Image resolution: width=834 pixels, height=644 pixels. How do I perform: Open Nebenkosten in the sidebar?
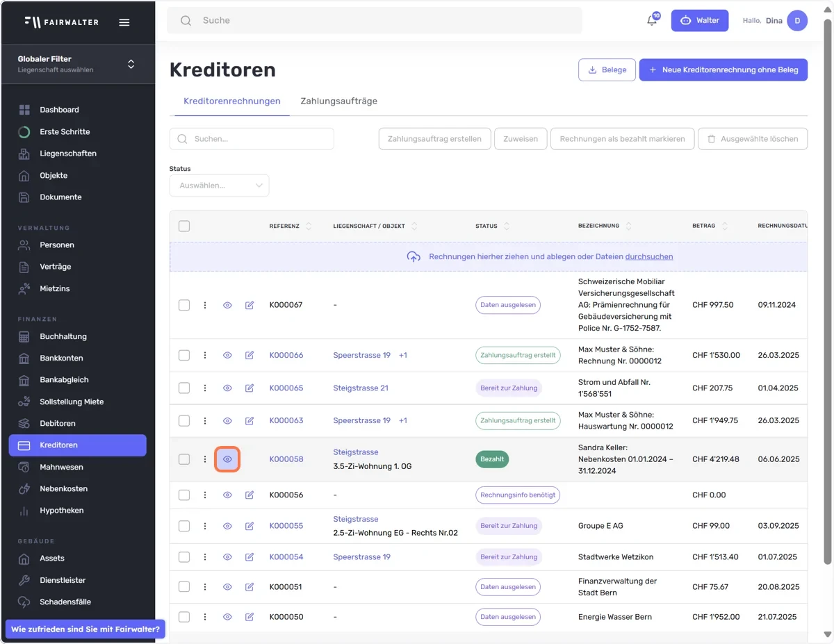(x=63, y=488)
